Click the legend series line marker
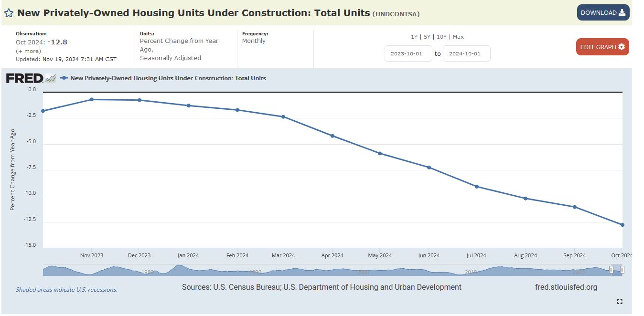 [64, 78]
